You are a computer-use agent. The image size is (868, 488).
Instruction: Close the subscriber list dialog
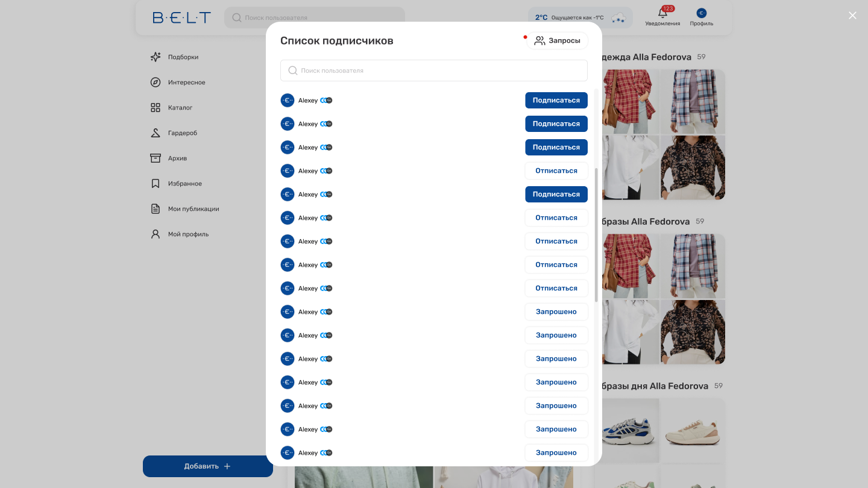pyautogui.click(x=852, y=16)
